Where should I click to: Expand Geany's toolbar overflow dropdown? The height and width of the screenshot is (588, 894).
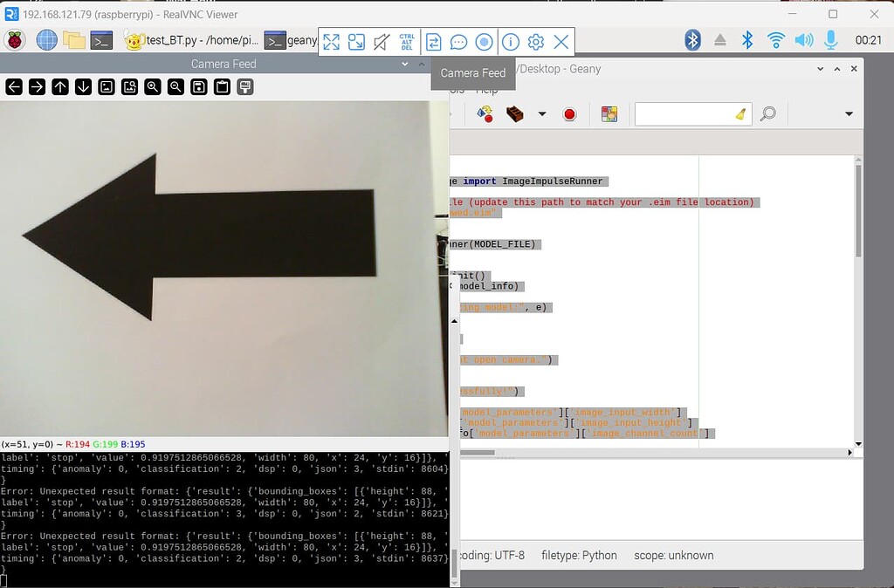point(849,113)
